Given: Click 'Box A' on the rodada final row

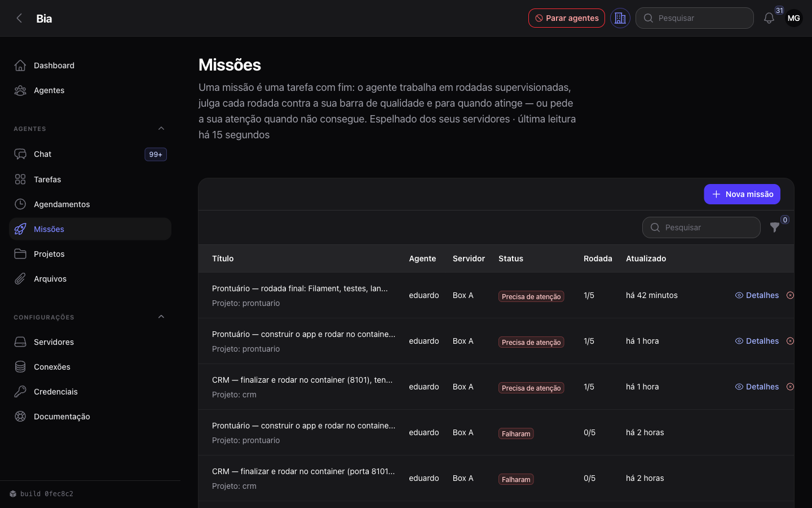Looking at the screenshot, I should tap(463, 295).
